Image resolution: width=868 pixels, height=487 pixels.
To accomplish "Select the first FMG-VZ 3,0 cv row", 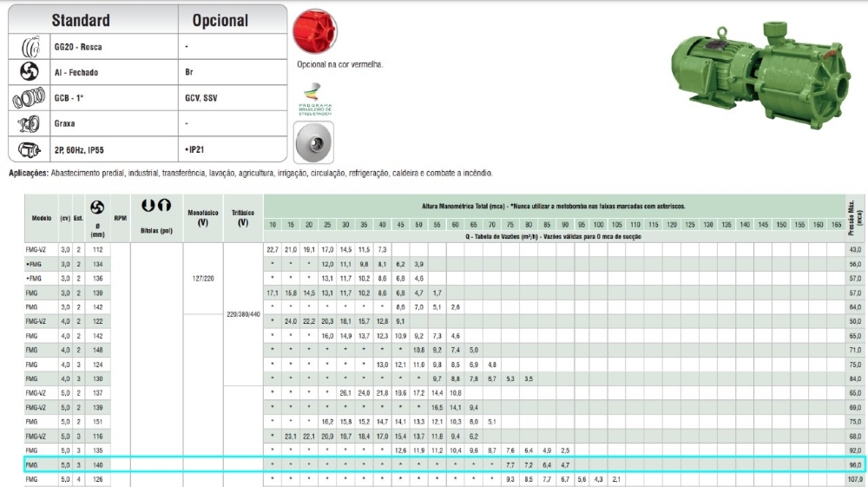I will (40, 250).
